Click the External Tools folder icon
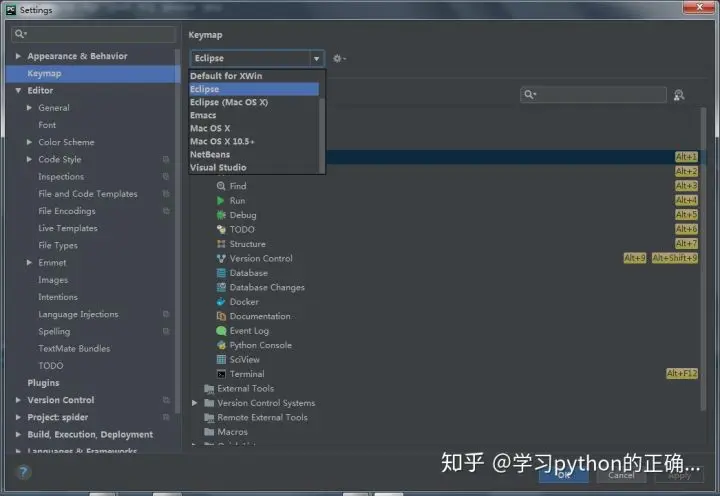 [x=209, y=389]
